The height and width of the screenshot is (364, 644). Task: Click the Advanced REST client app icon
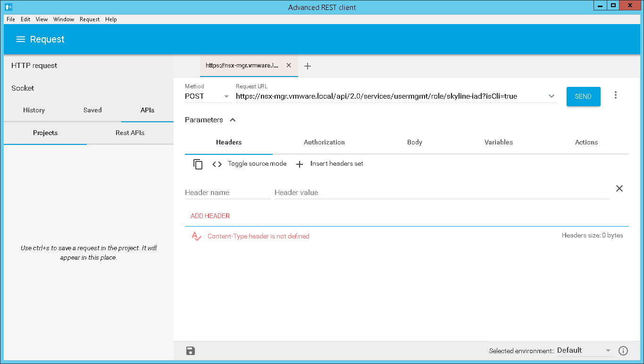(8, 7)
